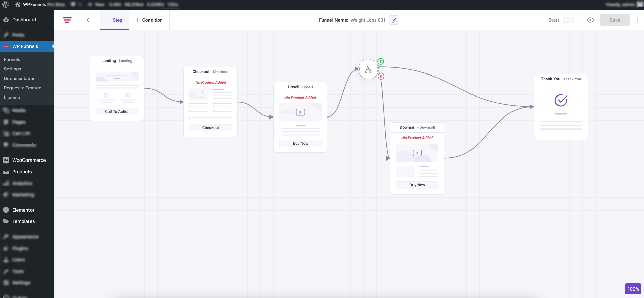Click the Elementor icon in sidebar
This screenshot has height=298, width=644.
[x=6, y=210]
